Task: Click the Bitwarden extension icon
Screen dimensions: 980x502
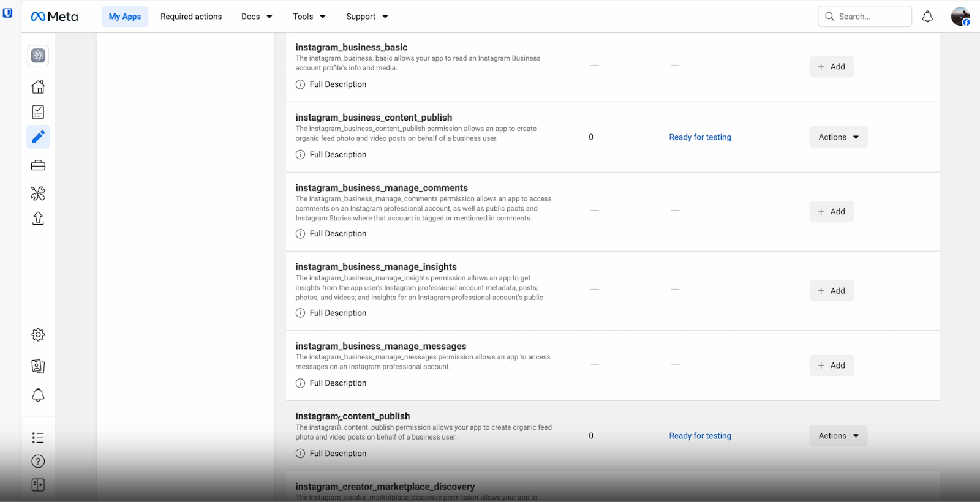Action: pyautogui.click(x=7, y=12)
